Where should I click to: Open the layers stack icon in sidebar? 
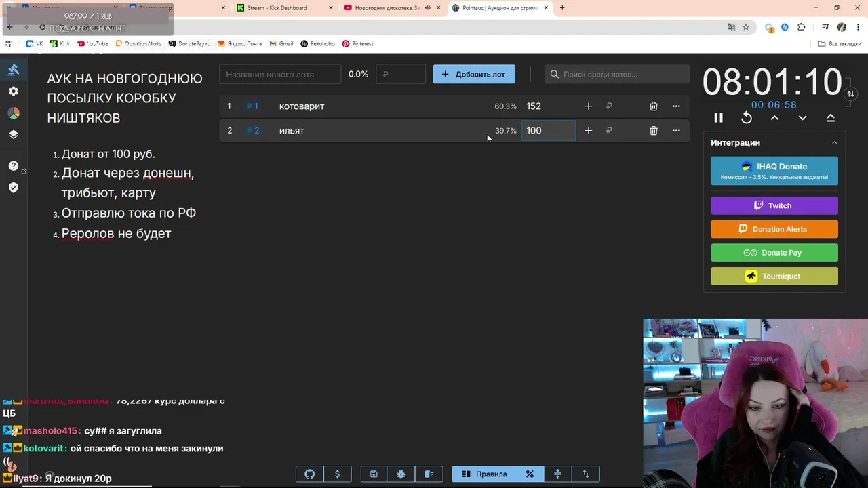(x=14, y=134)
